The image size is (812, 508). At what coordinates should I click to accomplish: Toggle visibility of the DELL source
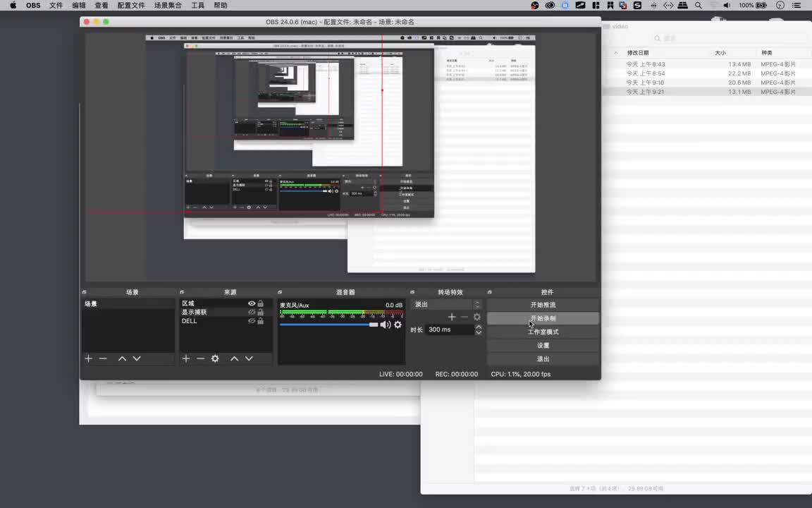[x=252, y=321]
